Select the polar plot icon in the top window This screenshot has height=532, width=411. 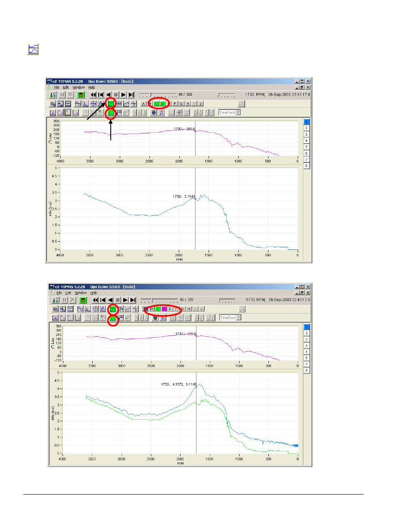93,103
